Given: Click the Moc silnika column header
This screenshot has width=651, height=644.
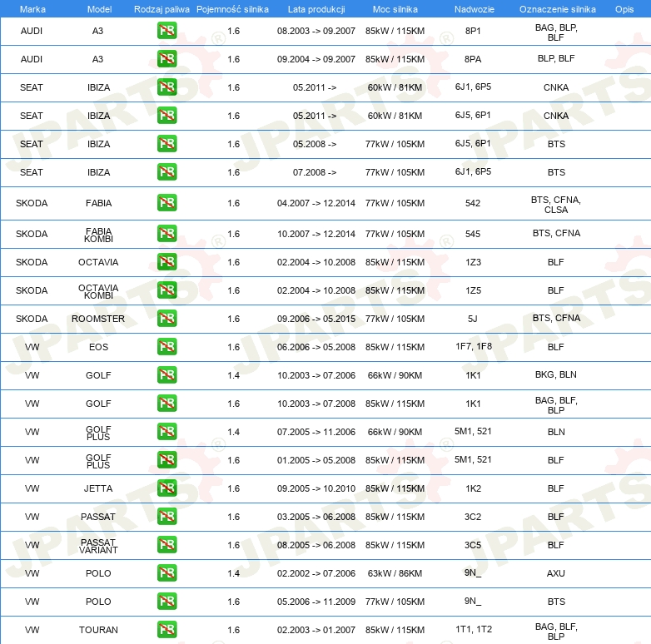Looking at the screenshot, I should [x=395, y=9].
